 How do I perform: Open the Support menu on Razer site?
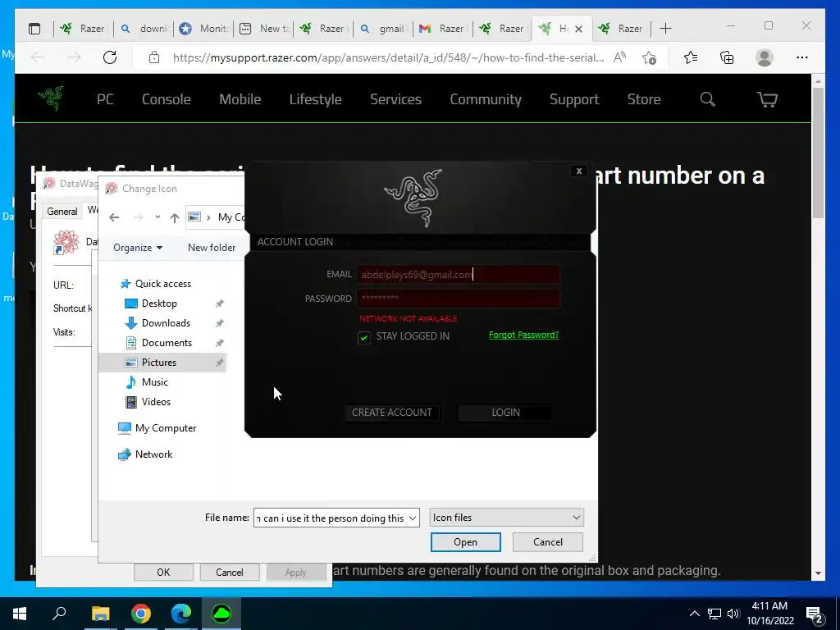(574, 99)
